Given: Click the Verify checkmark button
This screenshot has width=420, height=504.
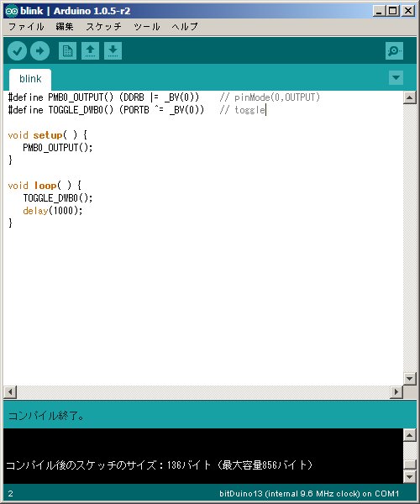Looking at the screenshot, I should coord(17,50).
